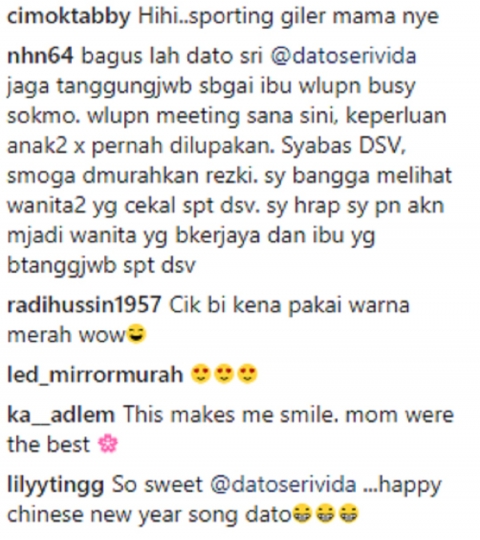The height and width of the screenshot is (540, 480).
Task: Click the 'Syabas DSV' text in nhn64's comment
Action: coord(344,146)
